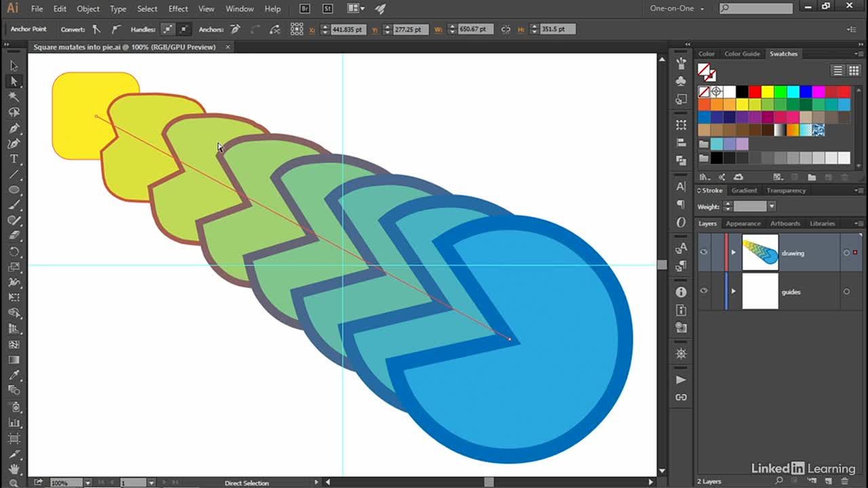Open the zoom level dropdown
This screenshot has width=868, height=488.
pyautogui.click(x=88, y=483)
